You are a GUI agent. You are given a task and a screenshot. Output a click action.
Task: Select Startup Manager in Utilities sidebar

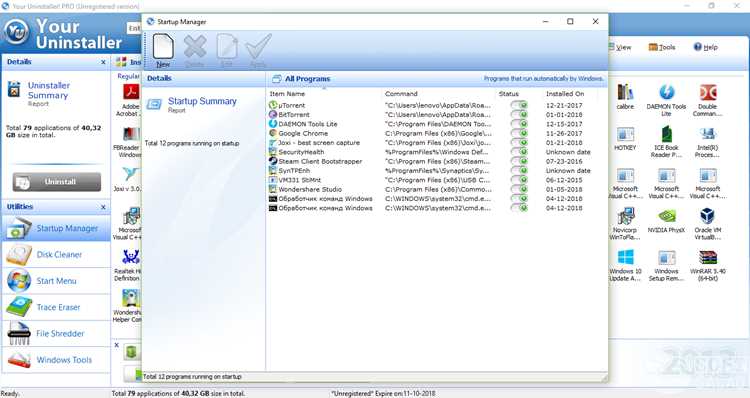click(56, 228)
